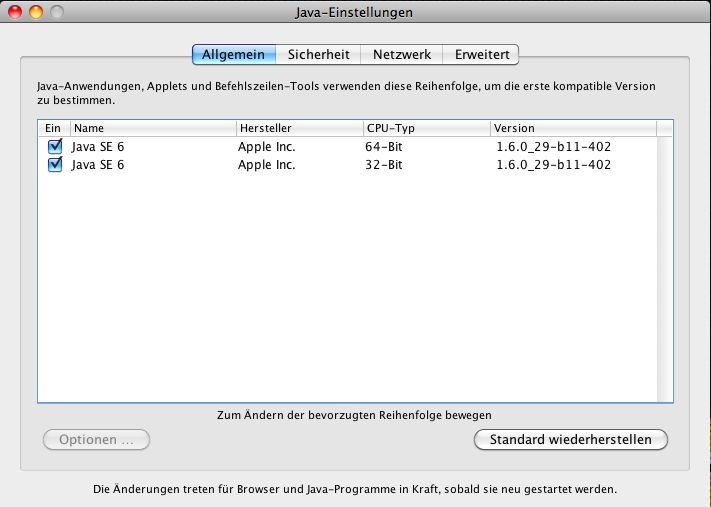
Task: Click the Ein column header
Action: [x=54, y=128]
